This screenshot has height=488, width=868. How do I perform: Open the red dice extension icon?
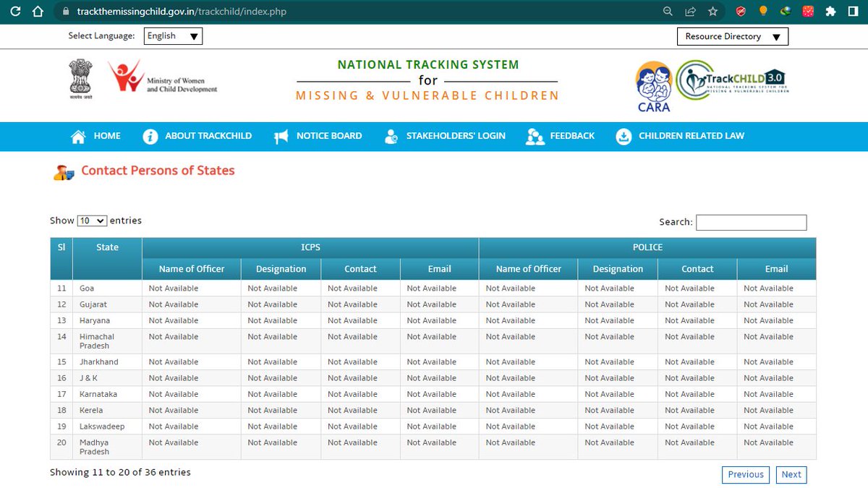pyautogui.click(x=808, y=12)
